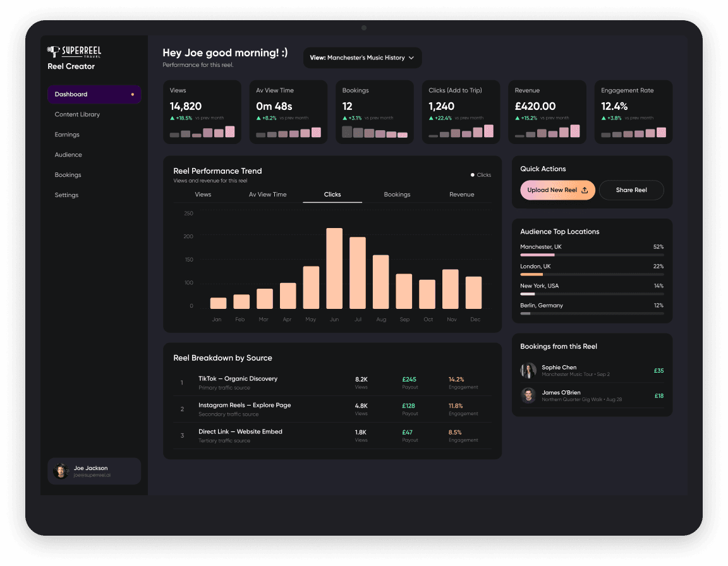Image resolution: width=728 pixels, height=566 pixels.
Task: Click the Jan bar in the chart
Action: 218,303
